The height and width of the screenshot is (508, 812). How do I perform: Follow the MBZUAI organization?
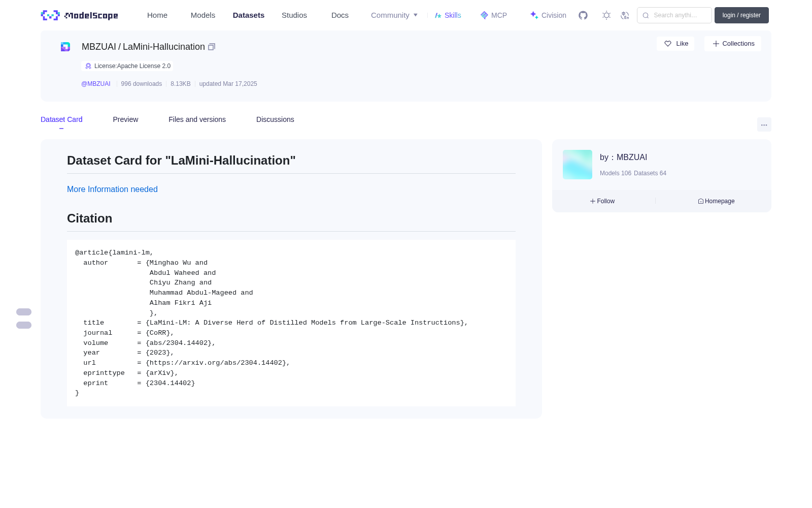click(x=602, y=201)
